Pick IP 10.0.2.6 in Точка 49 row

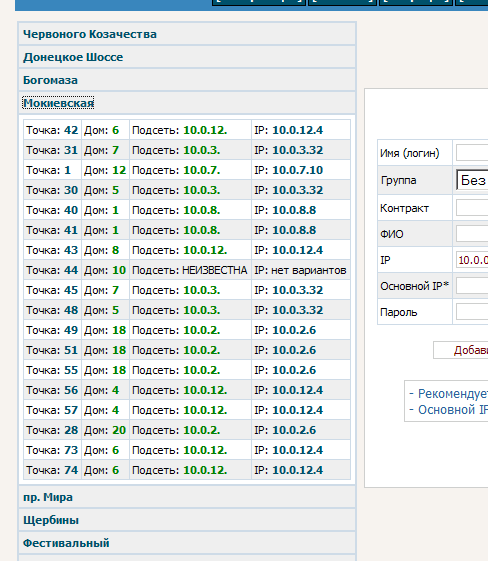[x=294, y=330]
